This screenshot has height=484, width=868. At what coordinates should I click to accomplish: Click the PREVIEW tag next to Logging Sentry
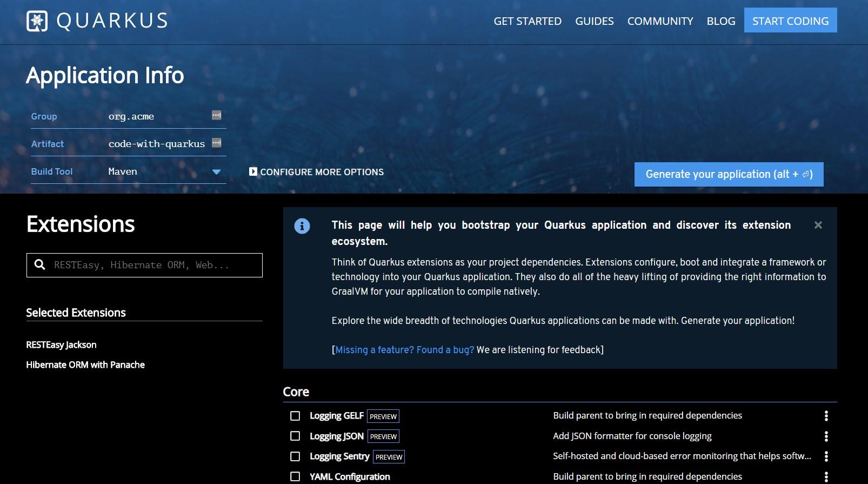point(389,457)
